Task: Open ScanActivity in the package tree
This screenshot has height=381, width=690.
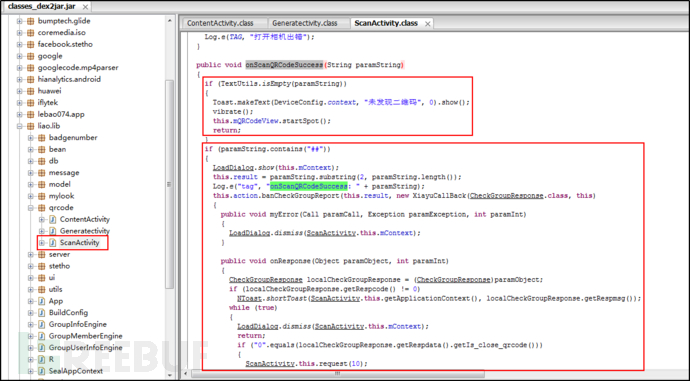Action: coord(79,242)
